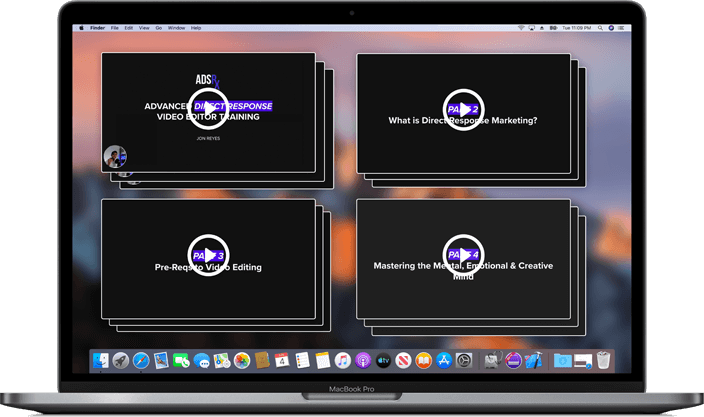The height and width of the screenshot is (417, 704).
Task: Open System Preferences gear icon
Action: click(x=464, y=360)
